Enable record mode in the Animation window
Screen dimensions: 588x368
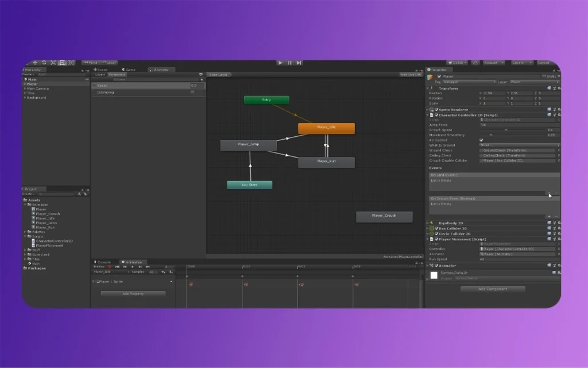click(x=109, y=267)
